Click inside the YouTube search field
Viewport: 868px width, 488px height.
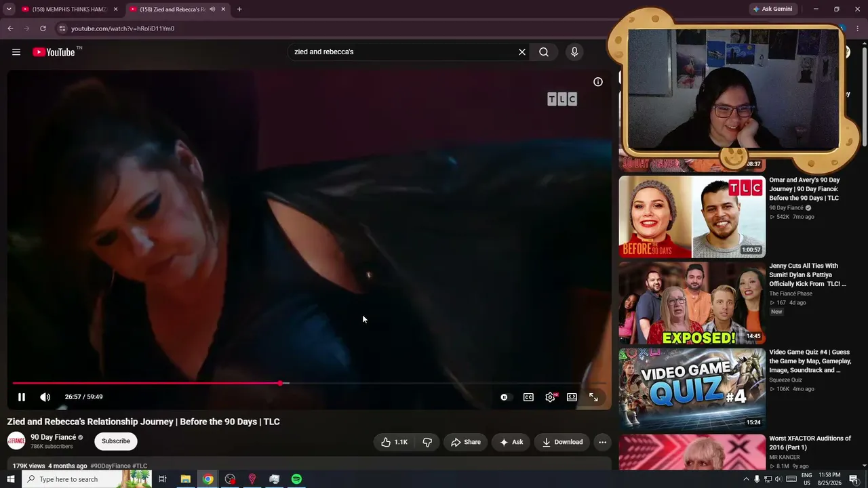tap(403, 52)
